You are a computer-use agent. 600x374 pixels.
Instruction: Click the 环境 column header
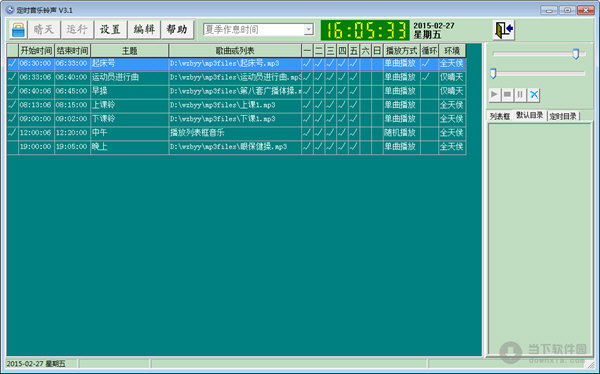tap(452, 51)
